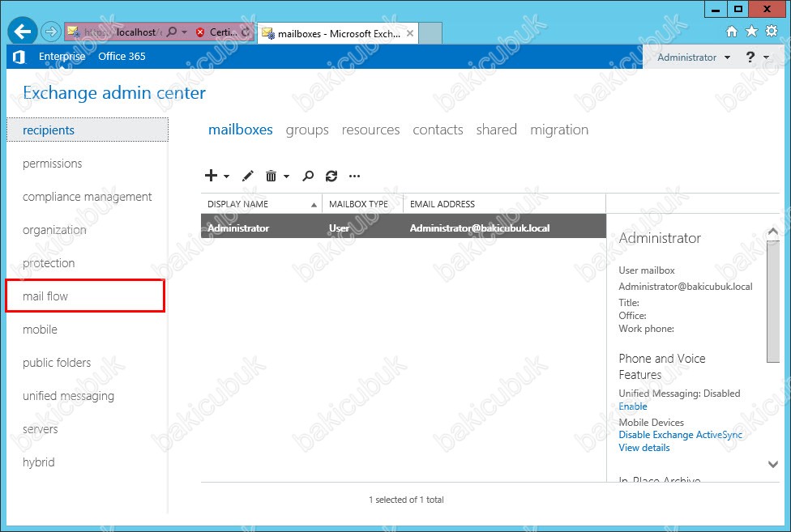Expand the Delete dropdown arrow
Viewport: 791px width, 532px height.
[x=287, y=177]
